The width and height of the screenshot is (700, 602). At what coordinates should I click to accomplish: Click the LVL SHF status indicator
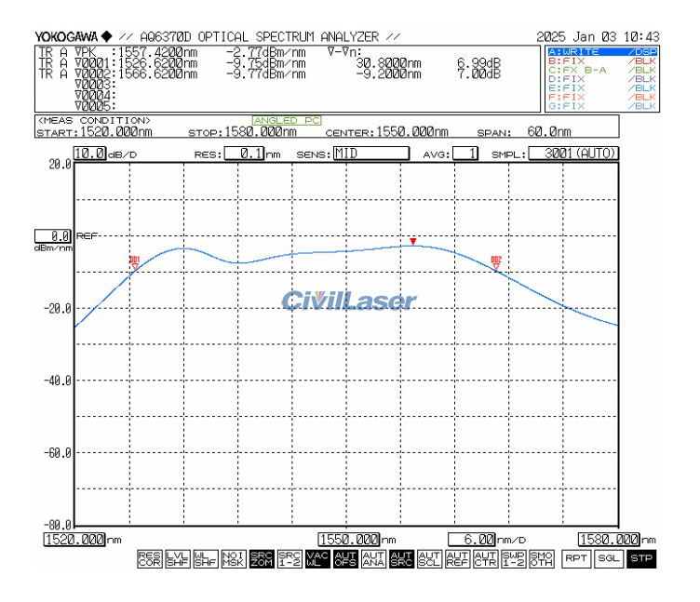tap(177, 558)
